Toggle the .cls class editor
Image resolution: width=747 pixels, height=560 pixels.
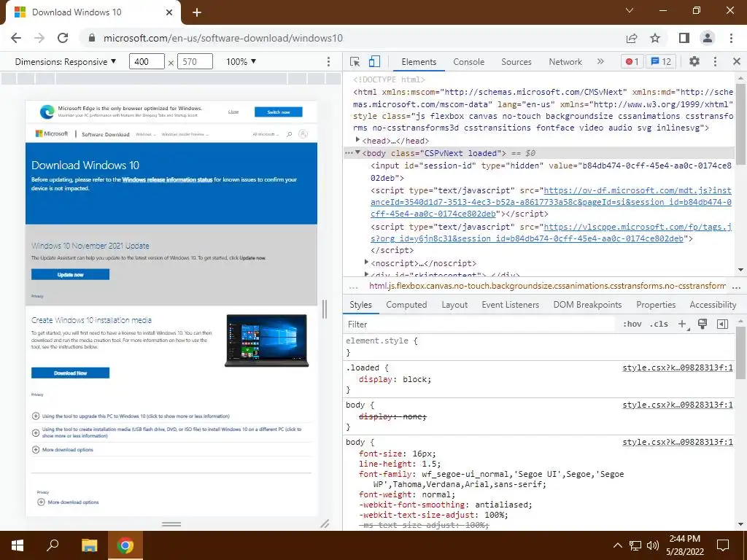point(659,324)
